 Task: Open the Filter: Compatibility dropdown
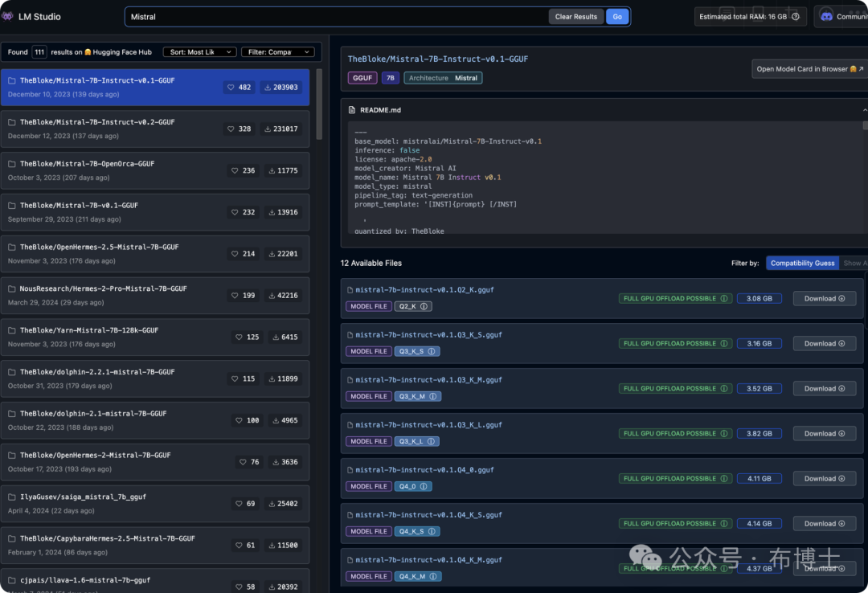click(278, 52)
